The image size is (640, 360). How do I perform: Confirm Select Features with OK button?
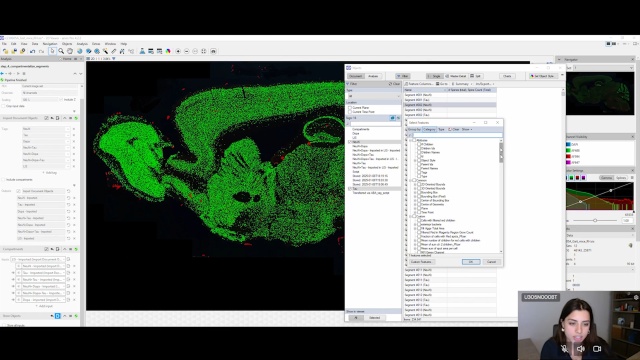click(x=471, y=262)
